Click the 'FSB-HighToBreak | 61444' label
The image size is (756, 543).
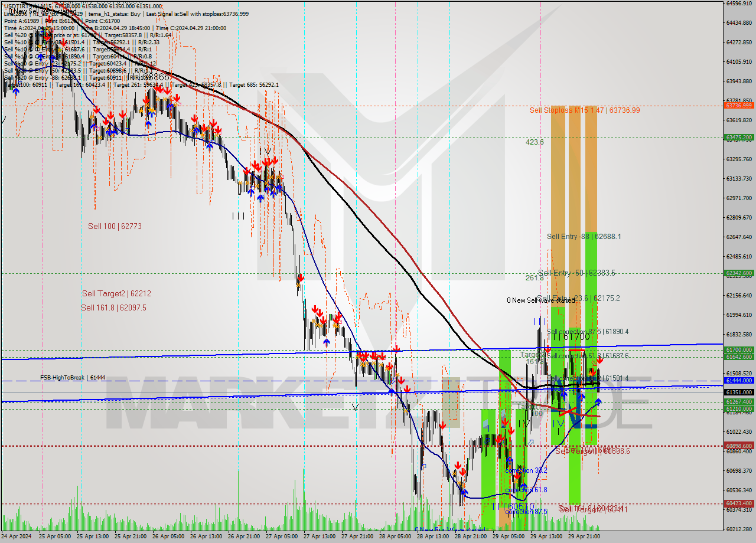(x=73, y=378)
